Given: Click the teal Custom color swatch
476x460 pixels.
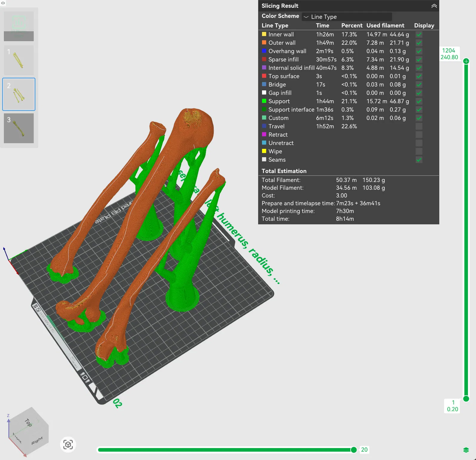Looking at the screenshot, I should (264, 118).
